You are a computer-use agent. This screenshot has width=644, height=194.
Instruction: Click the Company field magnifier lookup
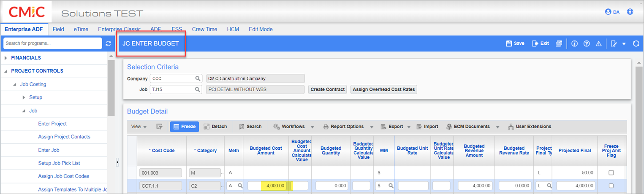pyautogui.click(x=198, y=78)
